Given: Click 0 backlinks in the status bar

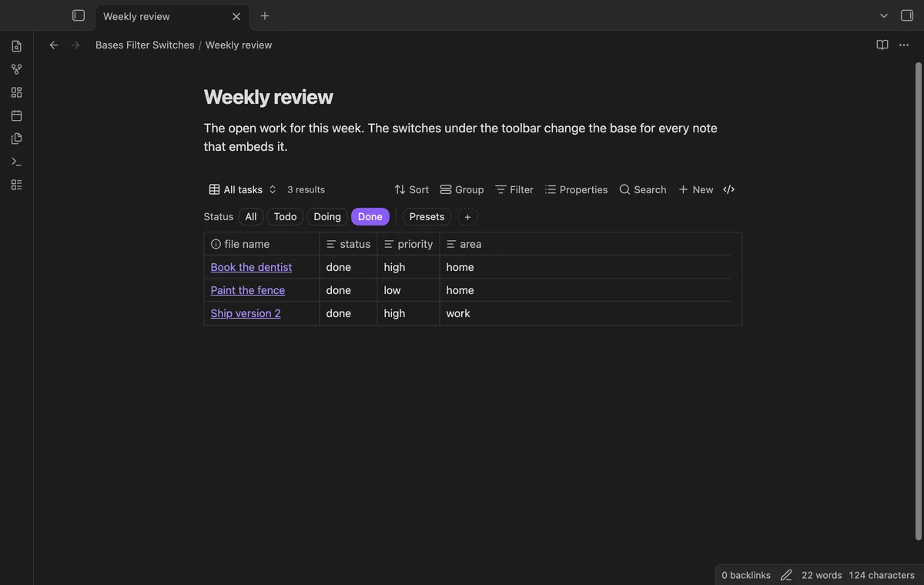Looking at the screenshot, I should 746,575.
